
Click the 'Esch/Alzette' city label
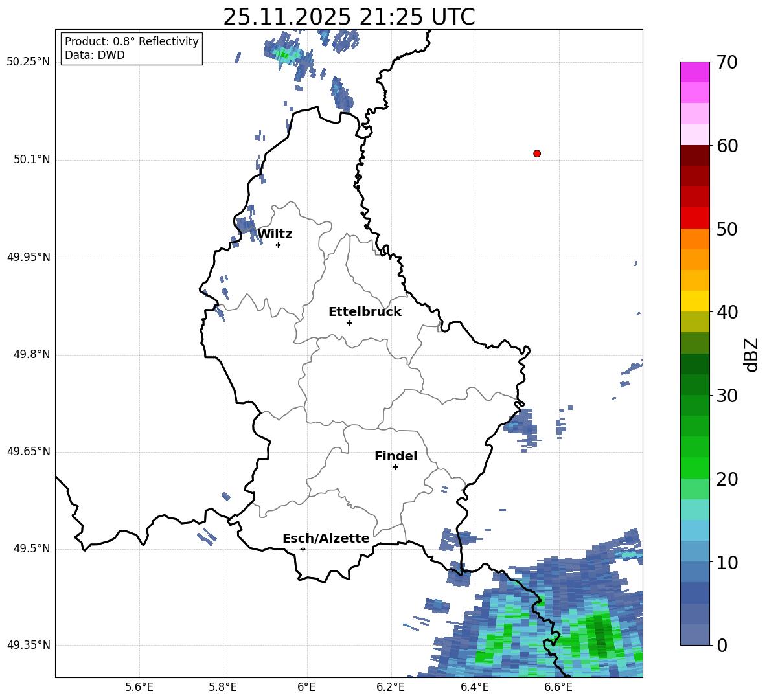(326, 538)
